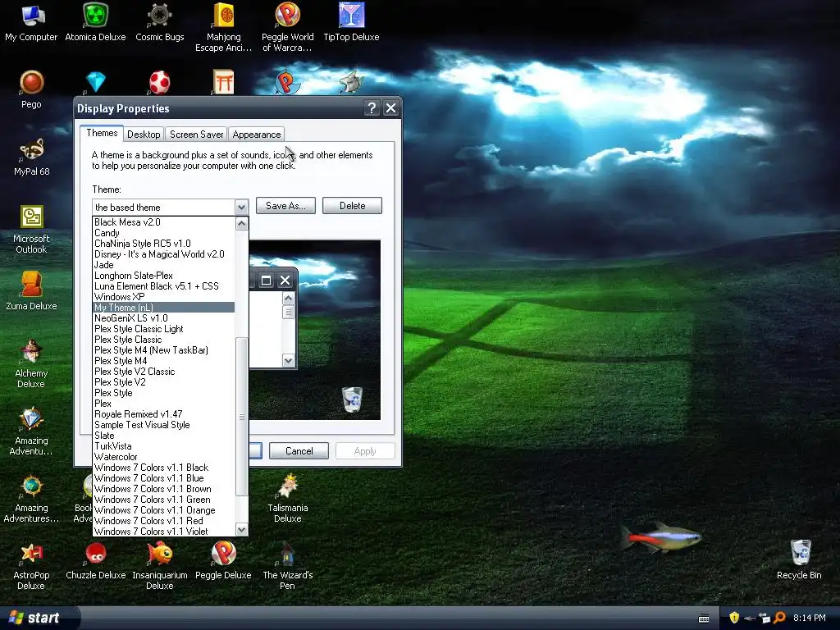Click The Wizard's Pen desktop icon

click(x=288, y=566)
